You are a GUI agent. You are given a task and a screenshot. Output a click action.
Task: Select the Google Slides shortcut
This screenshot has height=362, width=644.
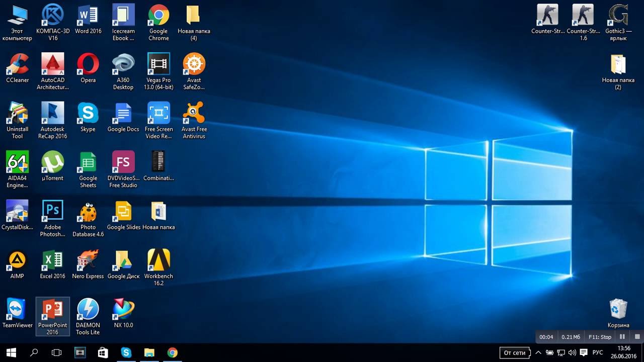[123, 215]
